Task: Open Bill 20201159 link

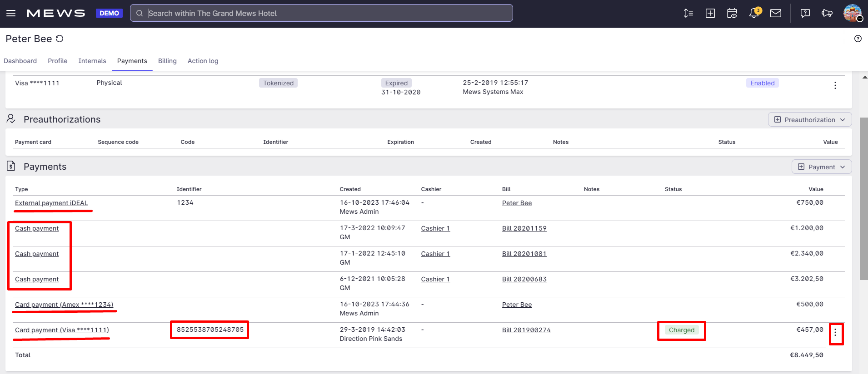Action: (x=524, y=228)
